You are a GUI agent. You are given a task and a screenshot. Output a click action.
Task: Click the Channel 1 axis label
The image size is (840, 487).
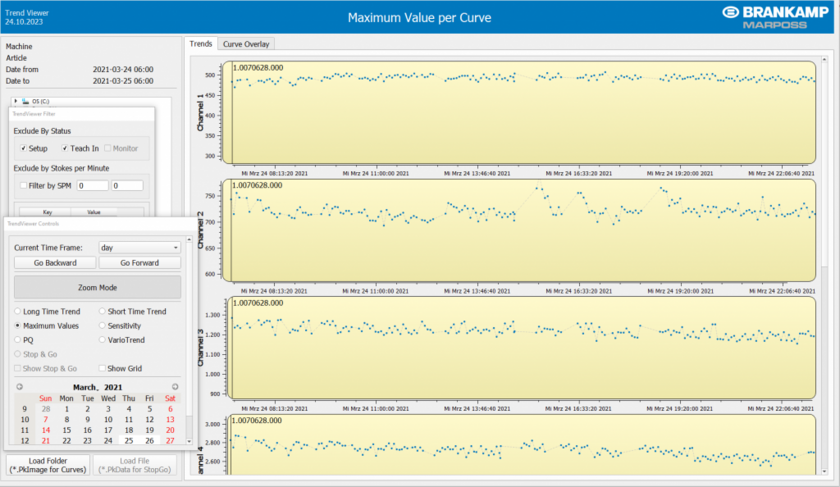[200, 113]
